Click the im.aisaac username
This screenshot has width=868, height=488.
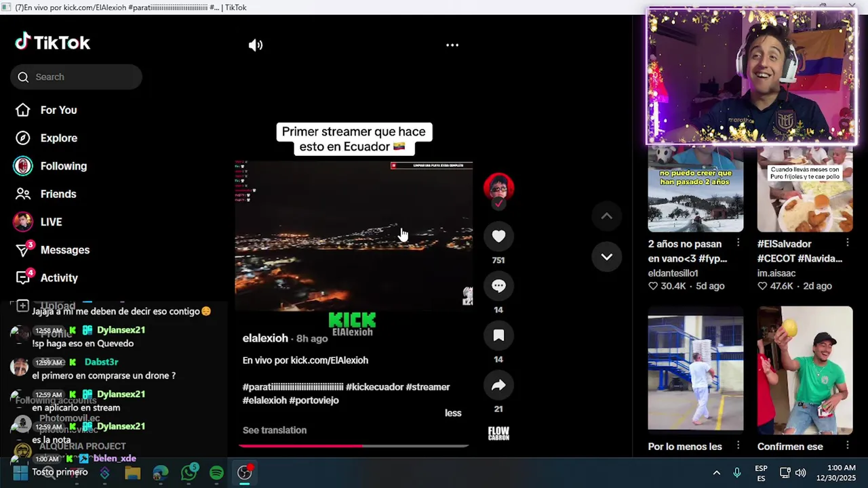[776, 273]
